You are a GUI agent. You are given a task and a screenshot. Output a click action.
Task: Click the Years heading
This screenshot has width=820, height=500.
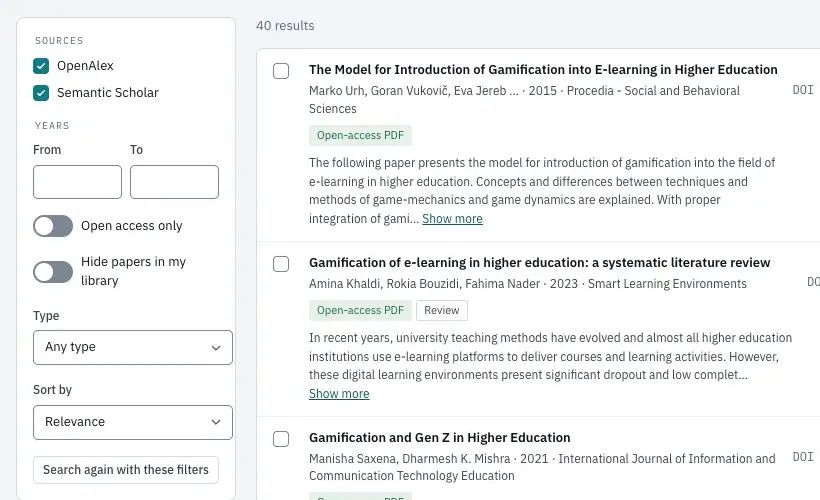coord(52,126)
